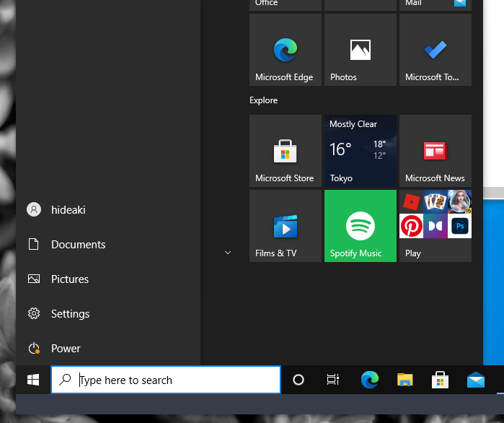The image size is (504, 423).
Task: Click the Cortana circle on the taskbar
Action: click(x=298, y=380)
